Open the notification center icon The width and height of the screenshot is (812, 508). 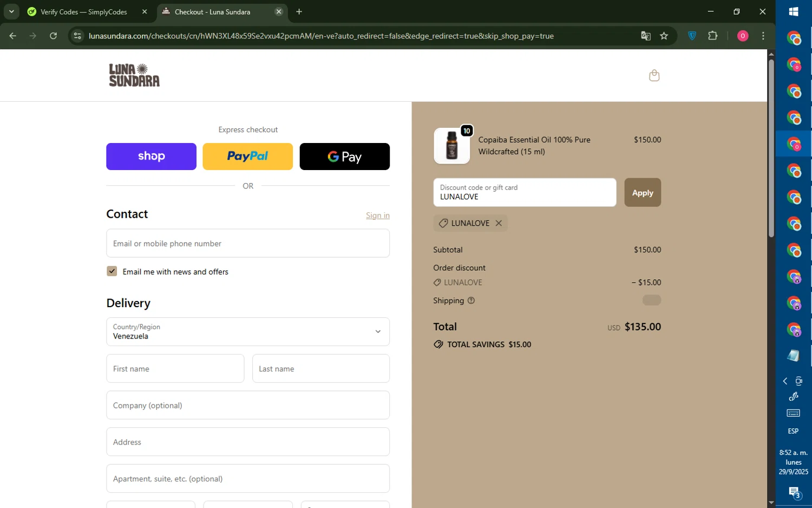coord(794,493)
